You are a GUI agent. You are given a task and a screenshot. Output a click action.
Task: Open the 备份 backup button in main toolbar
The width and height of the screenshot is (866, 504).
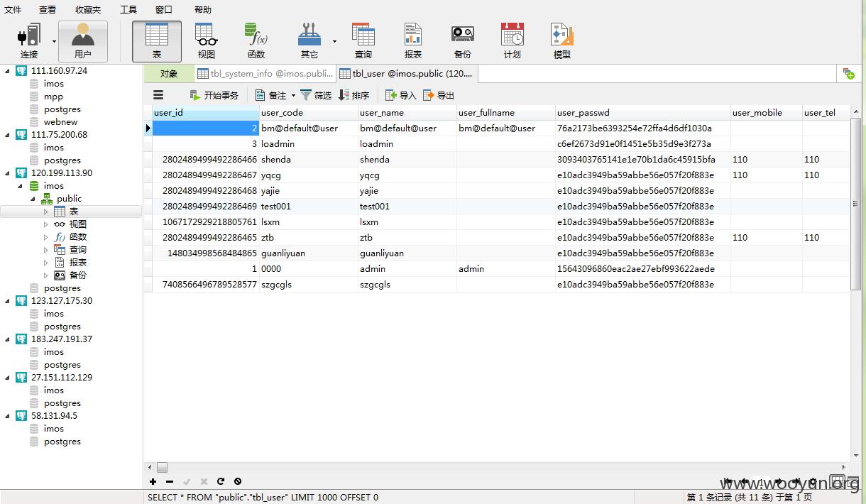coord(463,41)
